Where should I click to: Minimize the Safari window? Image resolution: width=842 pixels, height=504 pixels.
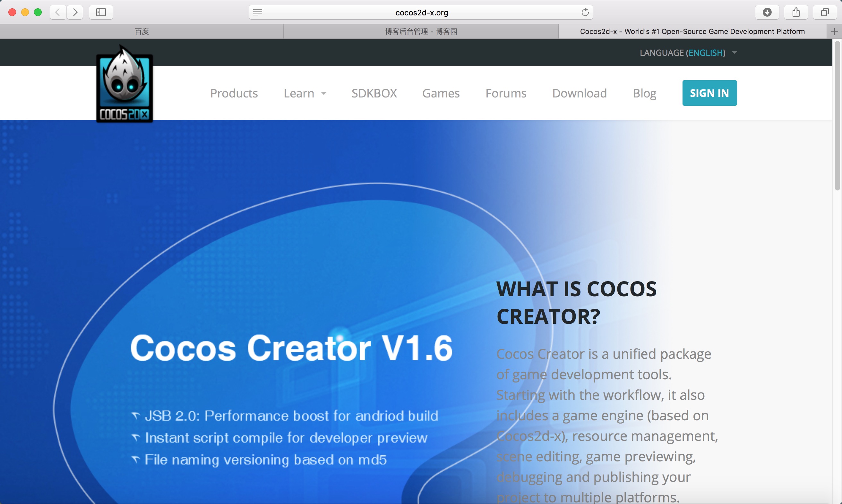25,12
